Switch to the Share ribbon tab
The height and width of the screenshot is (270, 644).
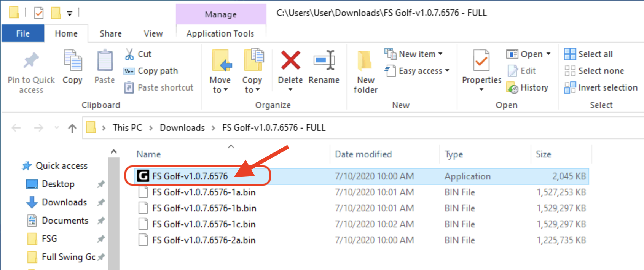[111, 33]
